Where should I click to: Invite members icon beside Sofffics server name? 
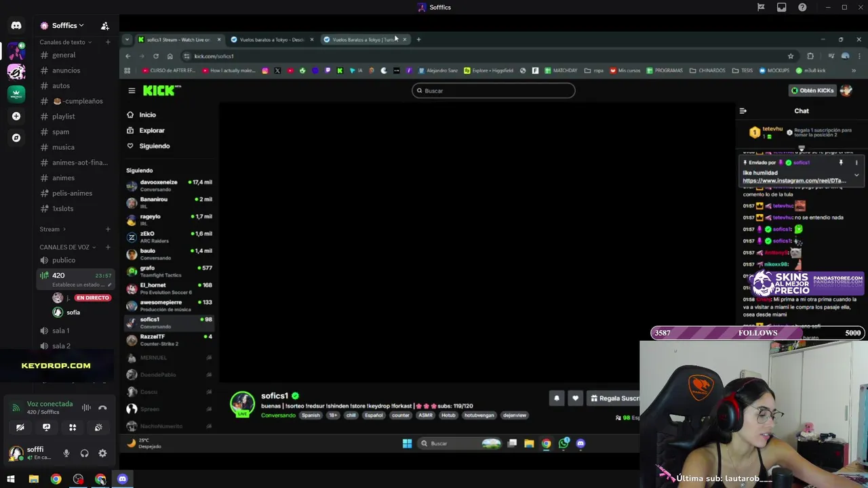105,26
